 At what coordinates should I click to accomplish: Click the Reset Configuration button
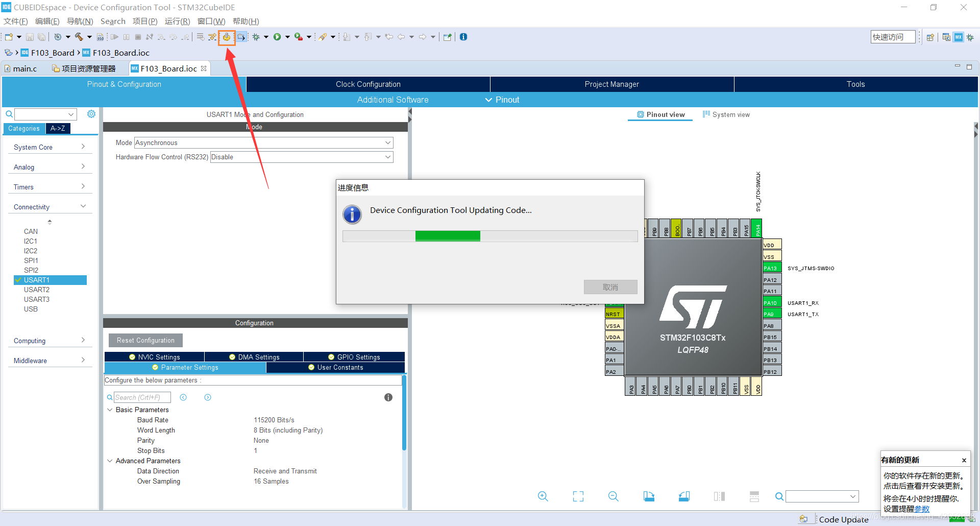[x=145, y=340]
